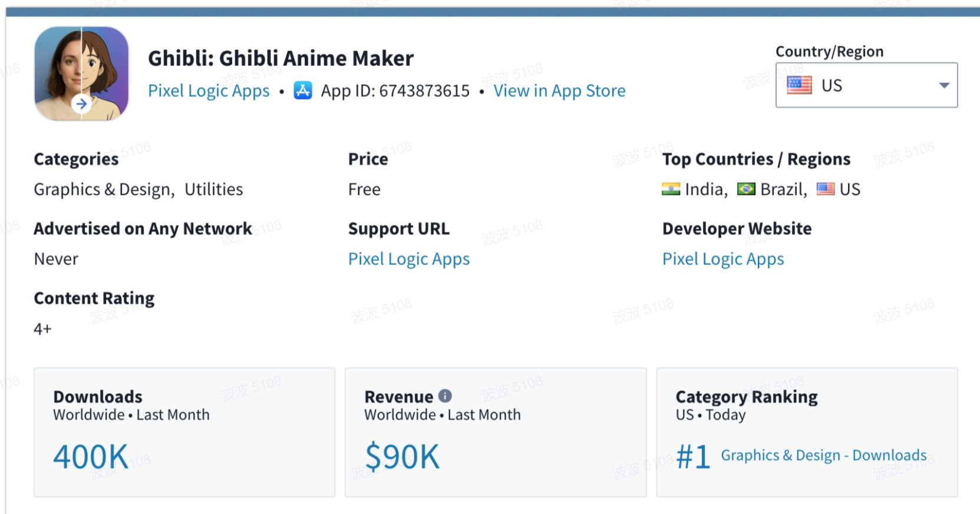Click the Brazil flag icon
Screen dimensions: 980x514
coord(746,189)
